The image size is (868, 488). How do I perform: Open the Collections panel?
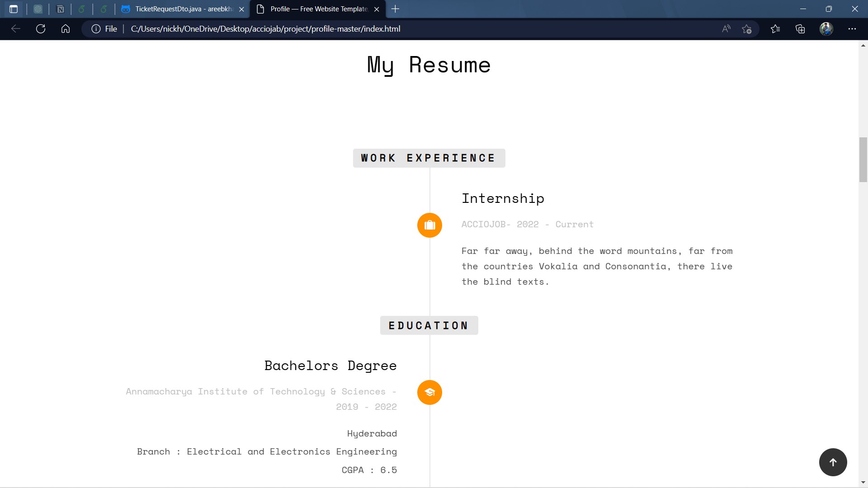[x=800, y=29]
